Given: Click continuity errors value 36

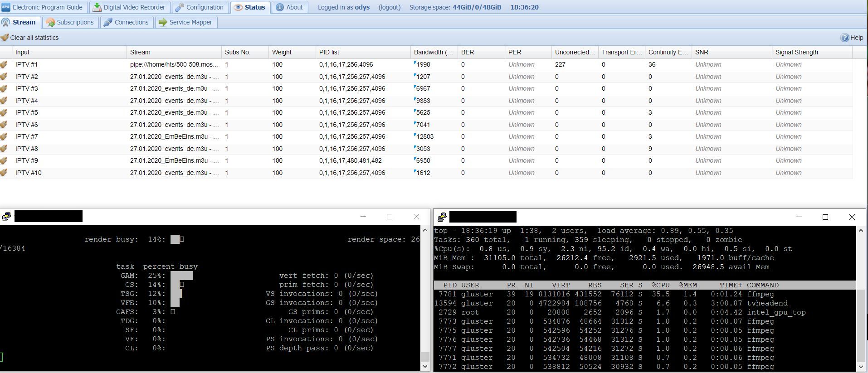Looking at the screenshot, I should [652, 65].
